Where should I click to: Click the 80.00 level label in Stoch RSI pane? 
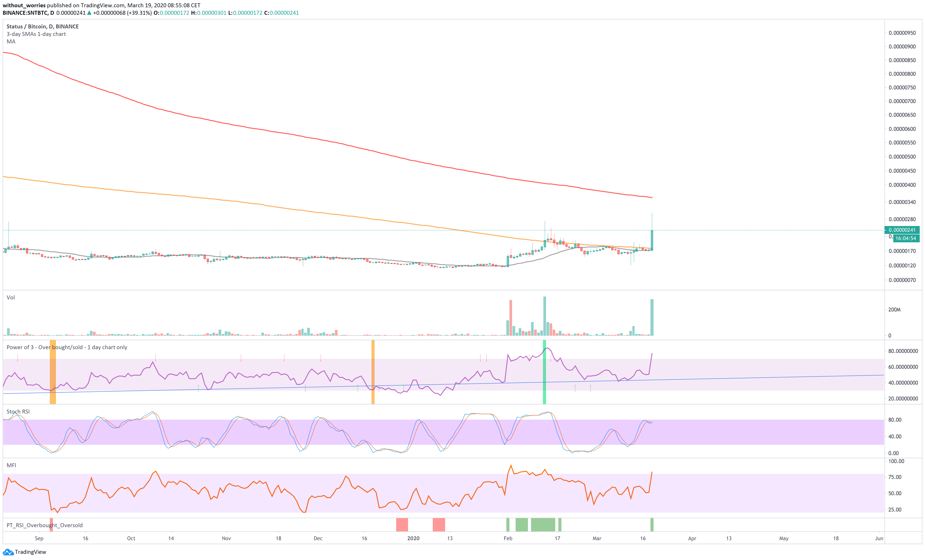pos(895,420)
